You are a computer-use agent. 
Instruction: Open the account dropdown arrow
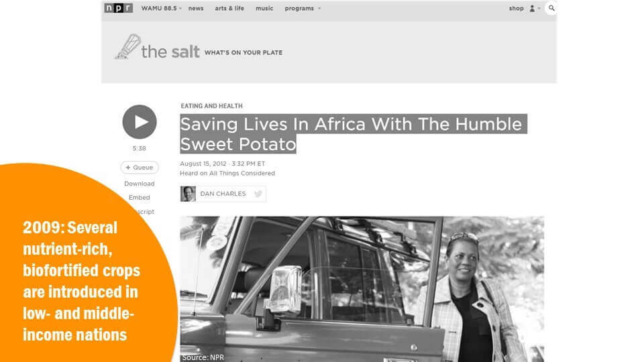(539, 8)
